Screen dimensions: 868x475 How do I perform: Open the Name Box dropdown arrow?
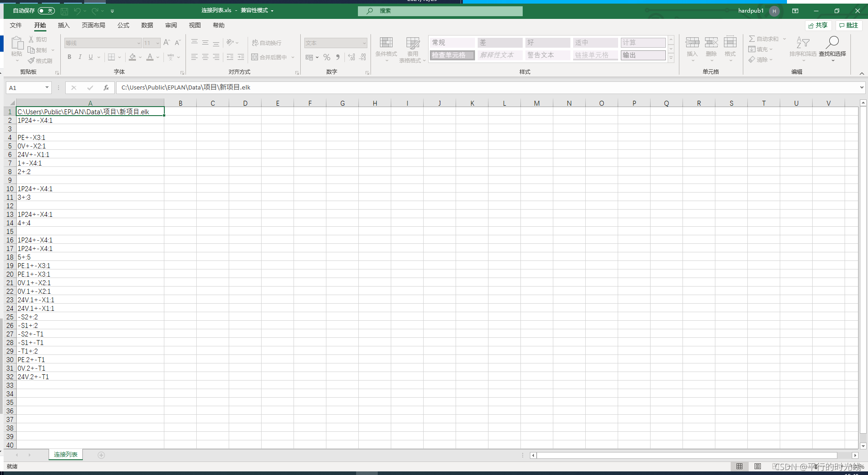(x=47, y=88)
